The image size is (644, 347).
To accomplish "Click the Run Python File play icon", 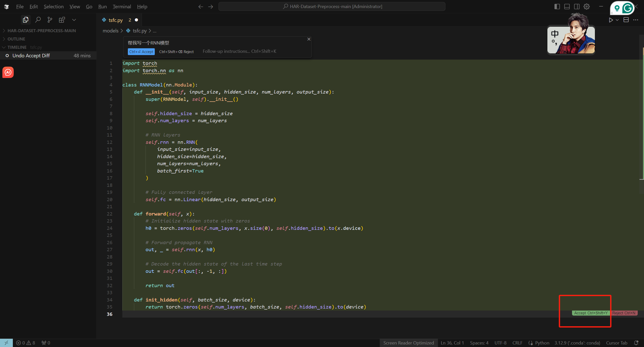I will tap(611, 20).
